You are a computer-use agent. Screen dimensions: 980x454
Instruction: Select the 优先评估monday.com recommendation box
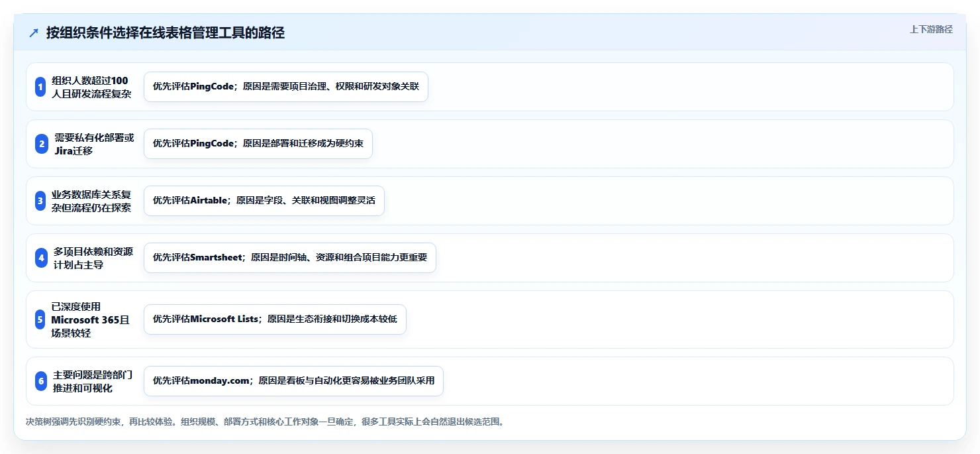(x=293, y=381)
